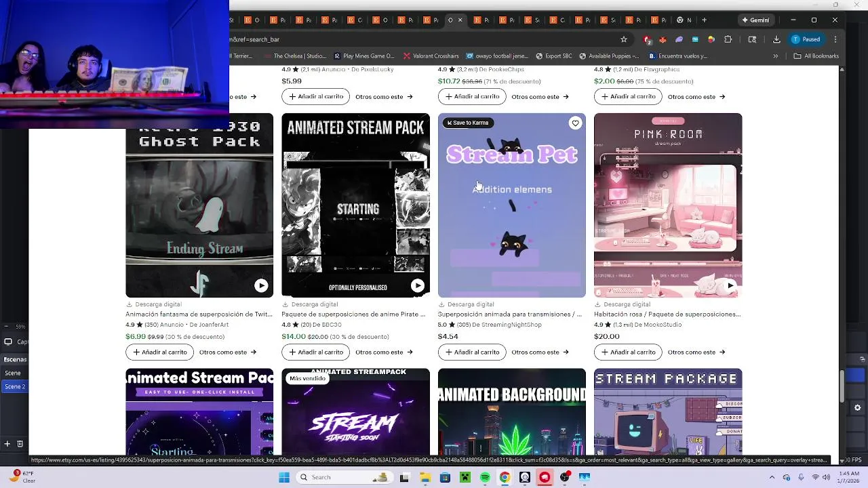Open Export SBC bookmark
Viewport: 868px width, 488px height.
[553, 56]
